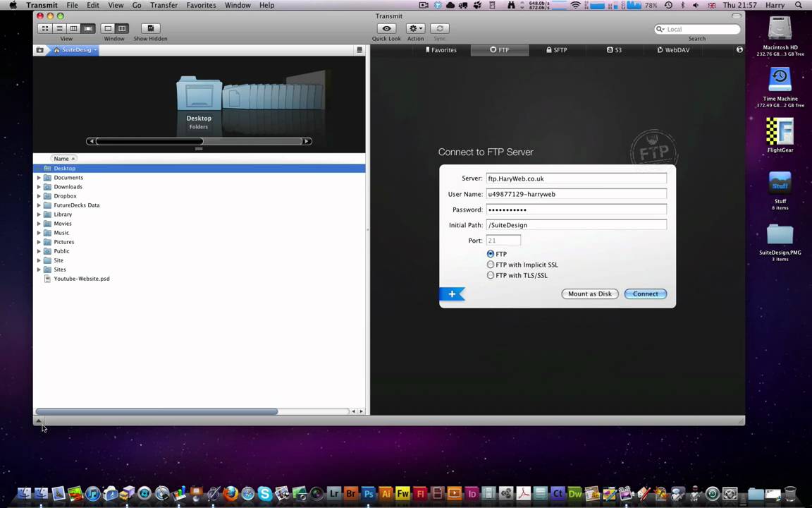Image resolution: width=812 pixels, height=508 pixels.
Task: Open the Transfer menu
Action: (164, 5)
